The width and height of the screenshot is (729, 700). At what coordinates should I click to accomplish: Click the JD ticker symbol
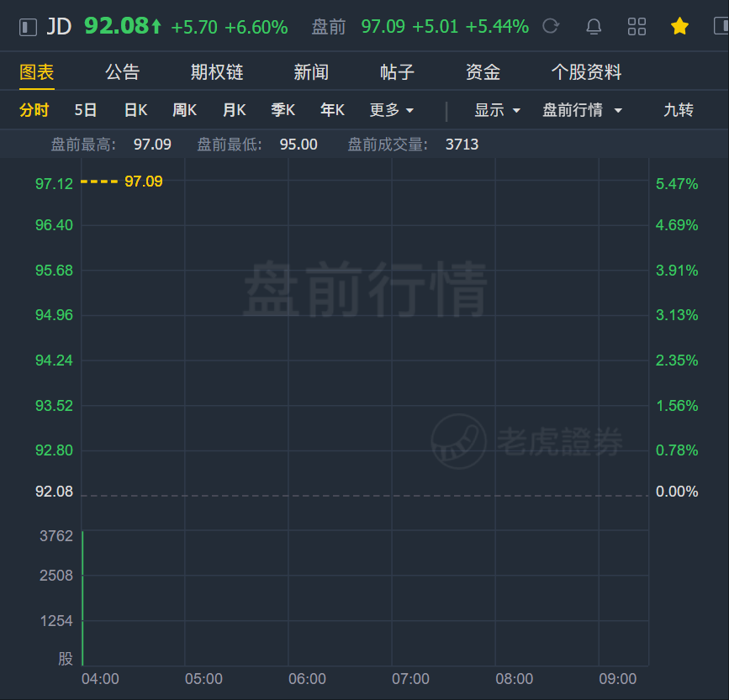[59, 27]
